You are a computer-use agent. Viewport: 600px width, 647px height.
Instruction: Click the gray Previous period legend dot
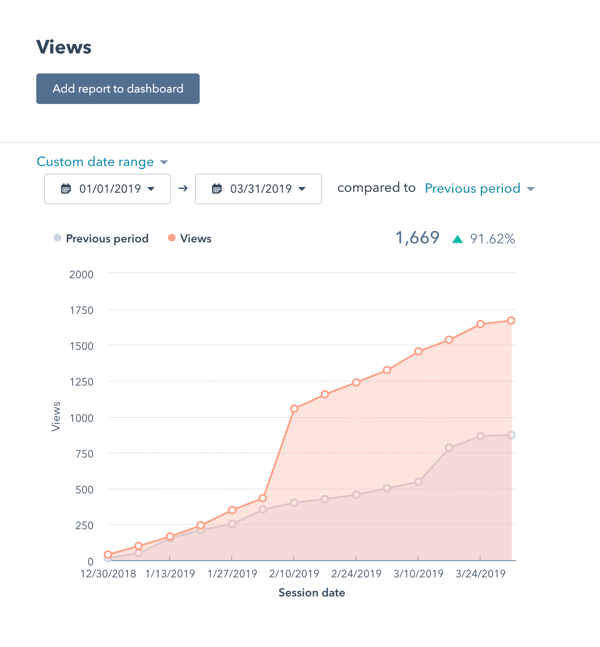(57, 238)
